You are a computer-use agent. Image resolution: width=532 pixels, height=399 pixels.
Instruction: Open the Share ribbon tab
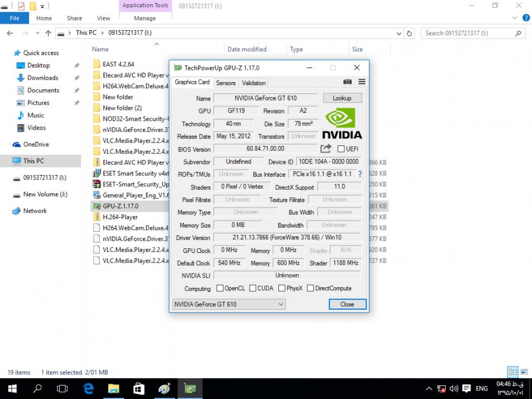[74, 18]
